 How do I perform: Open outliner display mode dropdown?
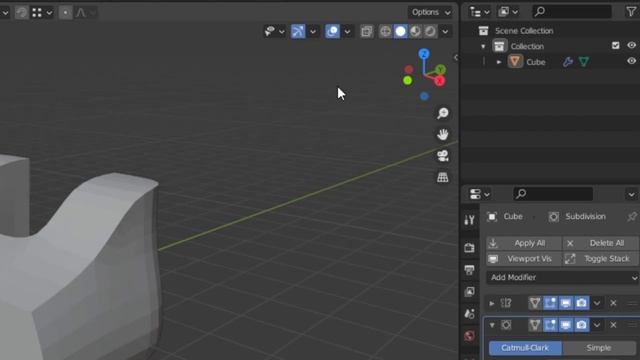(x=480, y=12)
